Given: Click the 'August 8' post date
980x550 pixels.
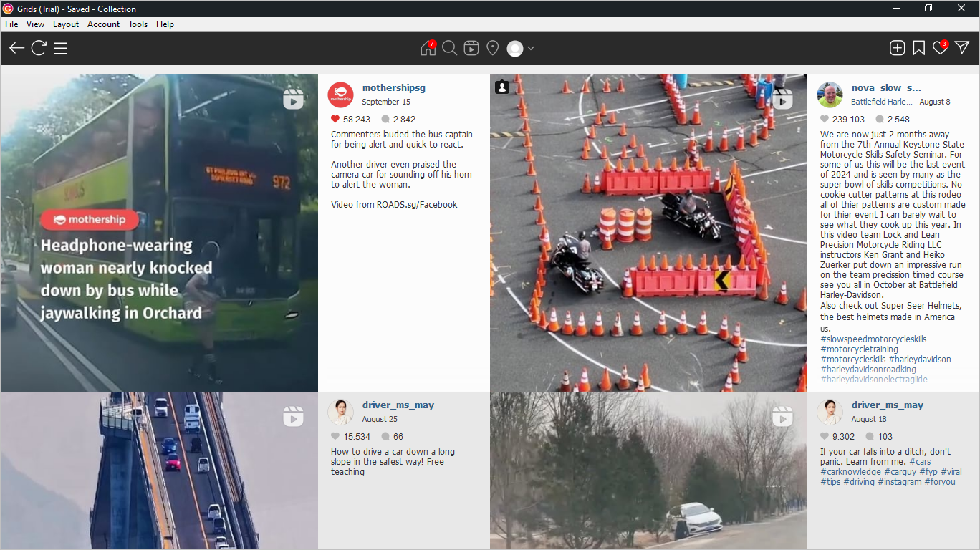Looking at the screenshot, I should click(x=935, y=102).
